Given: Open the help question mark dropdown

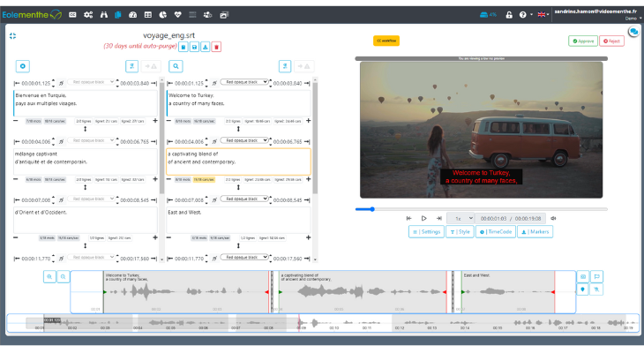Looking at the screenshot, I should point(525,15).
